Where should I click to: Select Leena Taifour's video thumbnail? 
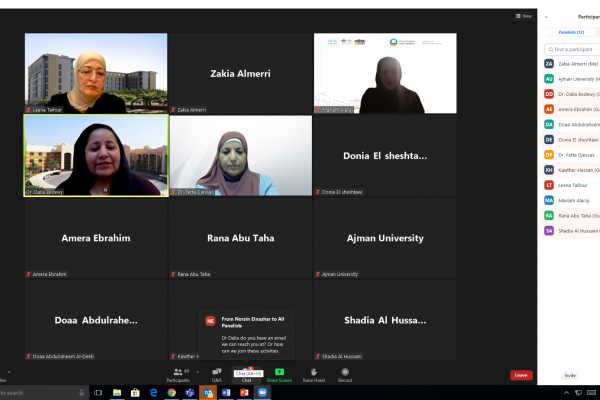[x=96, y=73]
